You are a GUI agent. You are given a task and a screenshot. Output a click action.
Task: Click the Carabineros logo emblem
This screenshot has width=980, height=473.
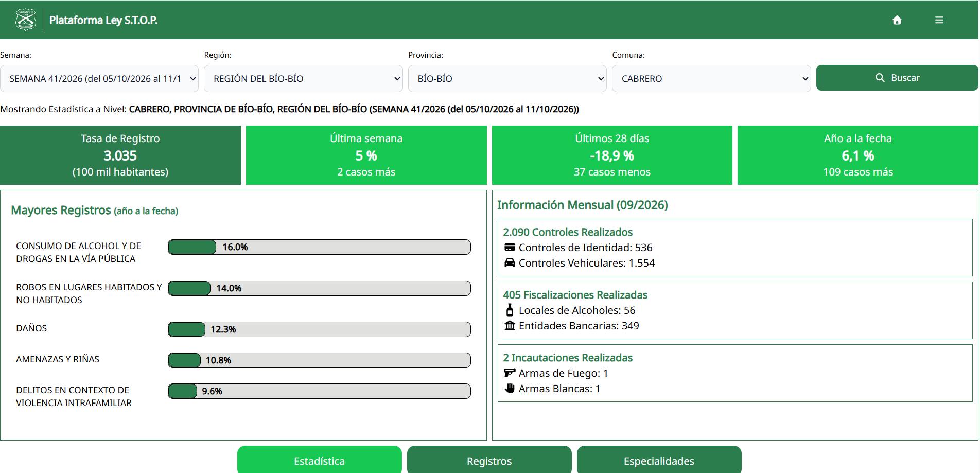click(26, 20)
